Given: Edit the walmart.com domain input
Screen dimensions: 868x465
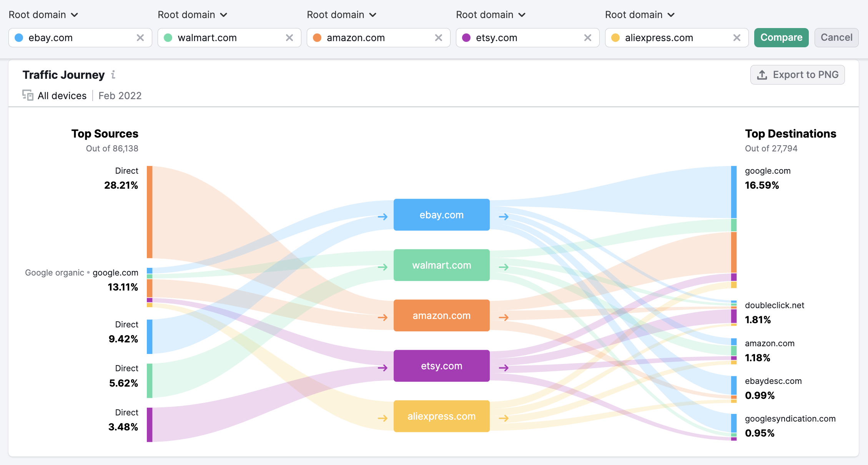Looking at the screenshot, I should [229, 38].
